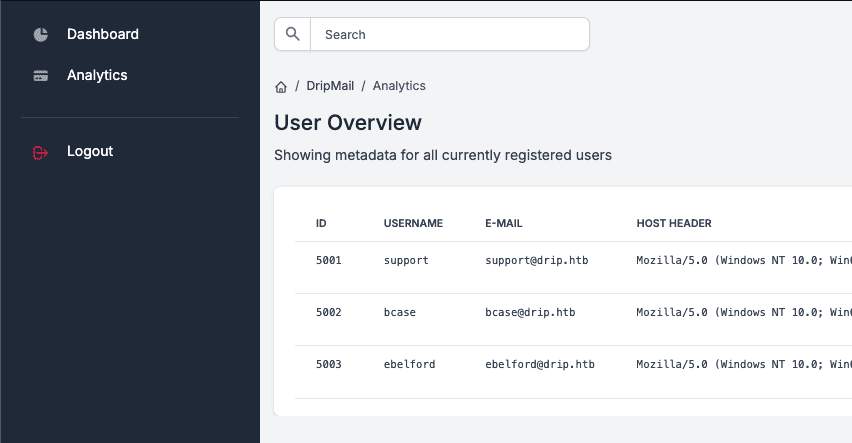Click the USERNAME column header
Viewport: 852px width, 443px height.
click(413, 223)
